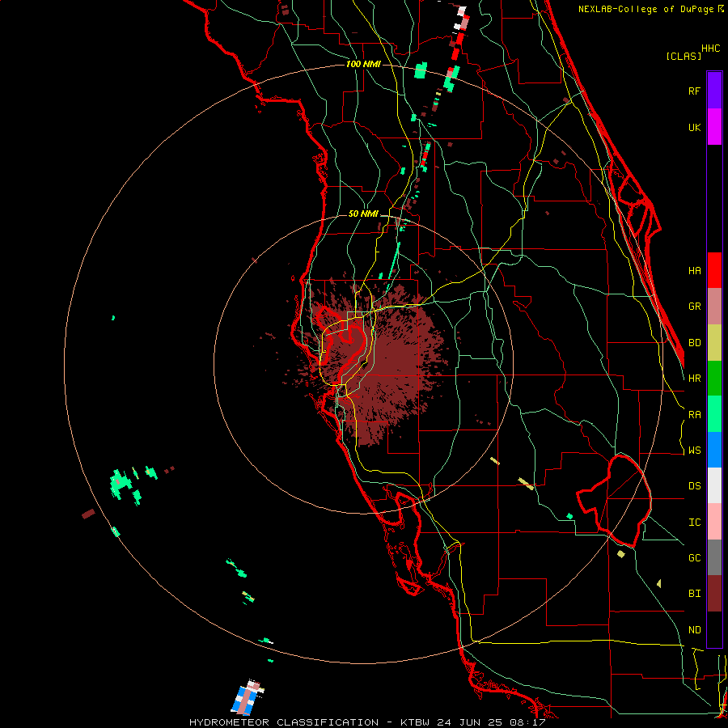Click the HR legend label
This screenshot has width=728, height=728.
coord(694,379)
